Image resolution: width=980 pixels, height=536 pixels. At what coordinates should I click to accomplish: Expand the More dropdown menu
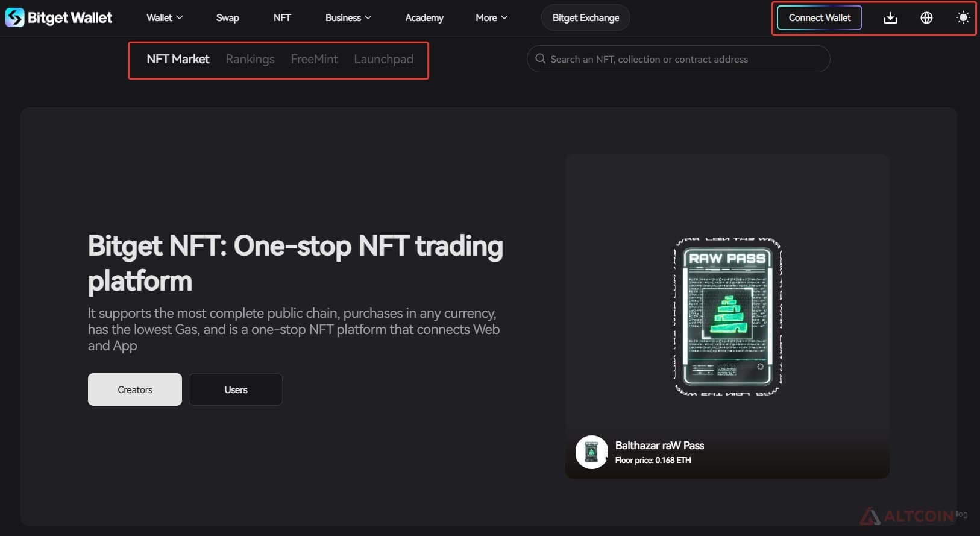492,18
